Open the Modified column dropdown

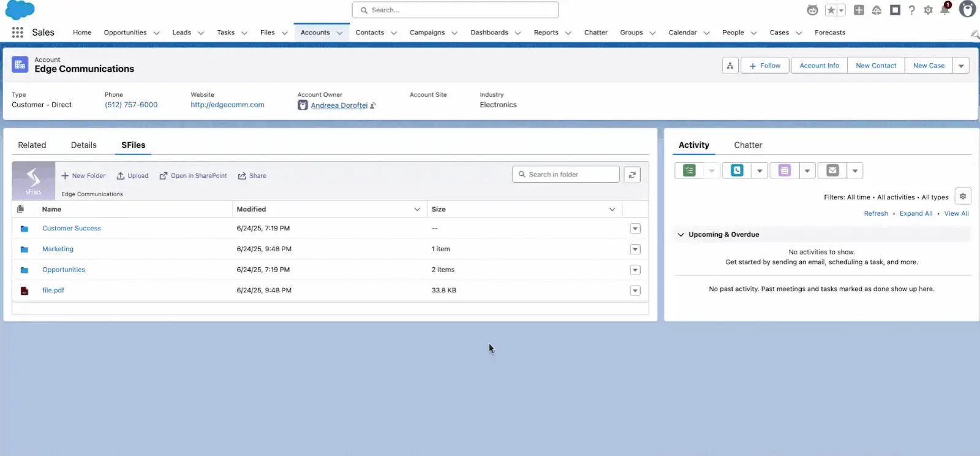pos(417,210)
